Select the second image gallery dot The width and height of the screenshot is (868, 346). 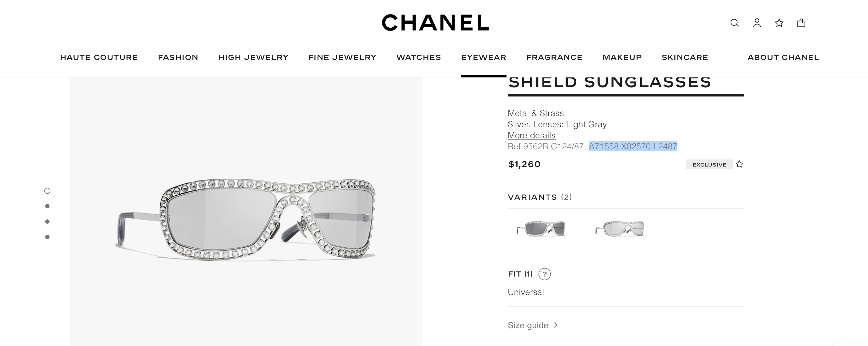click(x=47, y=206)
